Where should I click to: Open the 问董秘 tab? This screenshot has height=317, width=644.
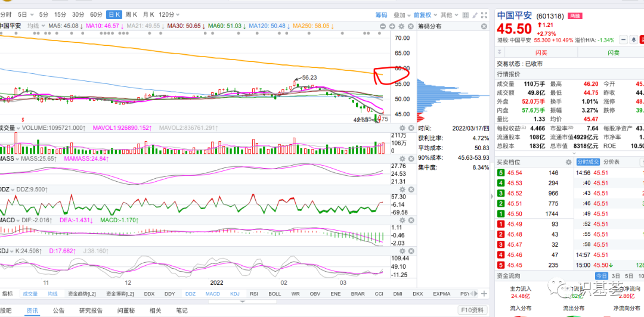[126, 310]
